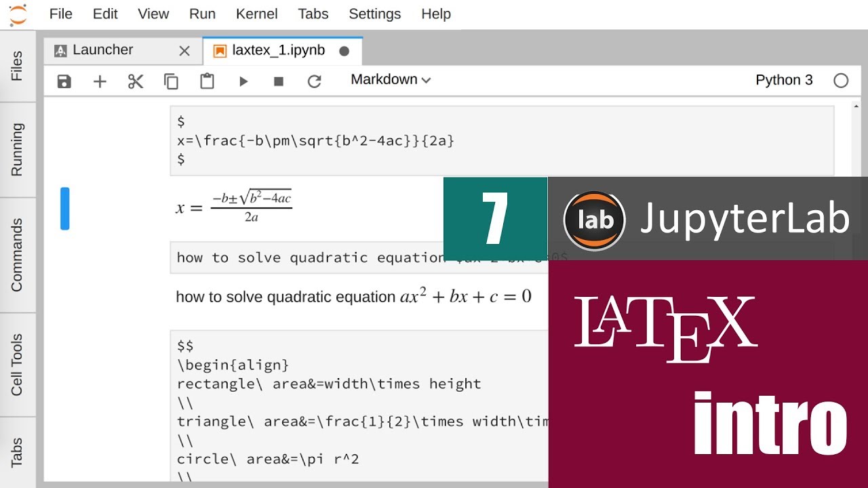Open the Run menu

[203, 14]
